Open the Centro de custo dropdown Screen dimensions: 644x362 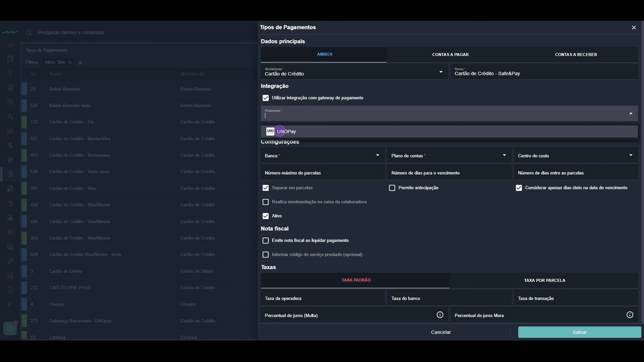point(576,156)
